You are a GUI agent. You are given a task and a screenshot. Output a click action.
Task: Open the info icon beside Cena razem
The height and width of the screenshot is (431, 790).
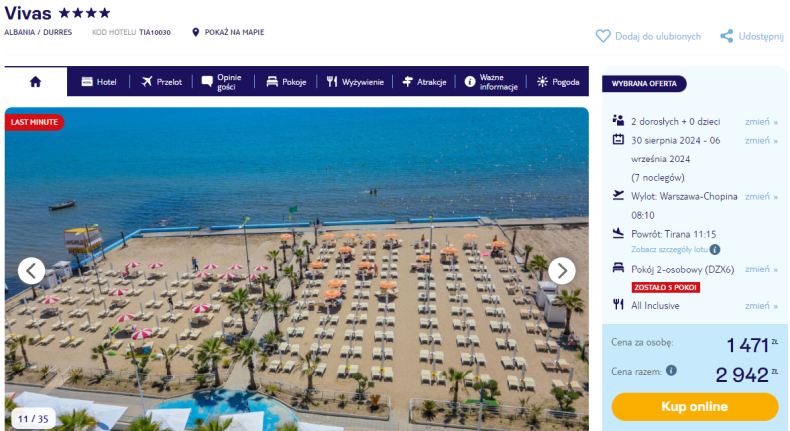click(x=671, y=371)
